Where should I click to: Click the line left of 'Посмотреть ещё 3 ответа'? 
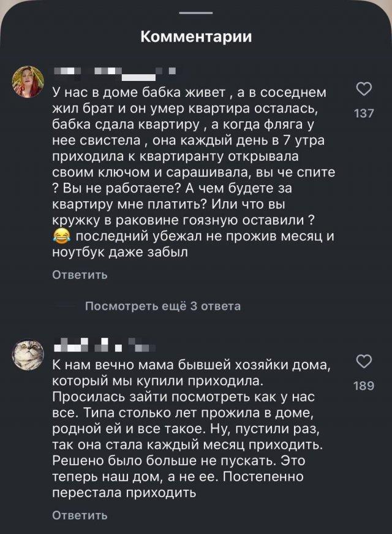65,306
